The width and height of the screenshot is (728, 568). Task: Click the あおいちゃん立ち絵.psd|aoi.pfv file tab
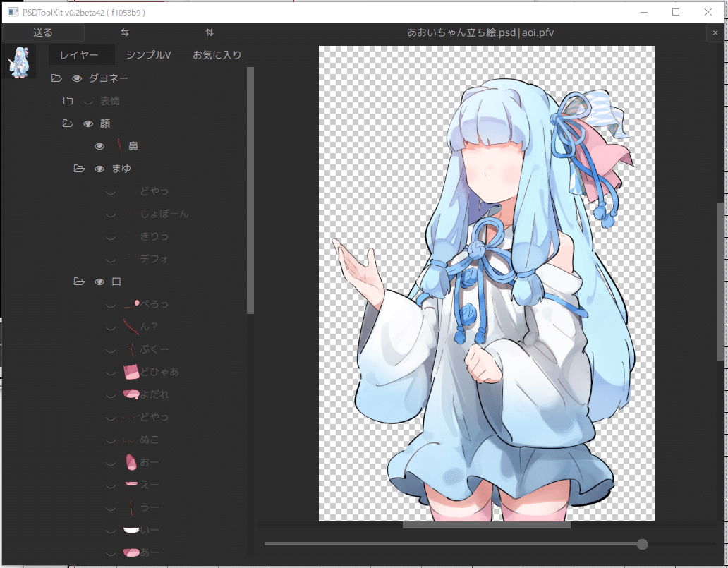(480, 32)
